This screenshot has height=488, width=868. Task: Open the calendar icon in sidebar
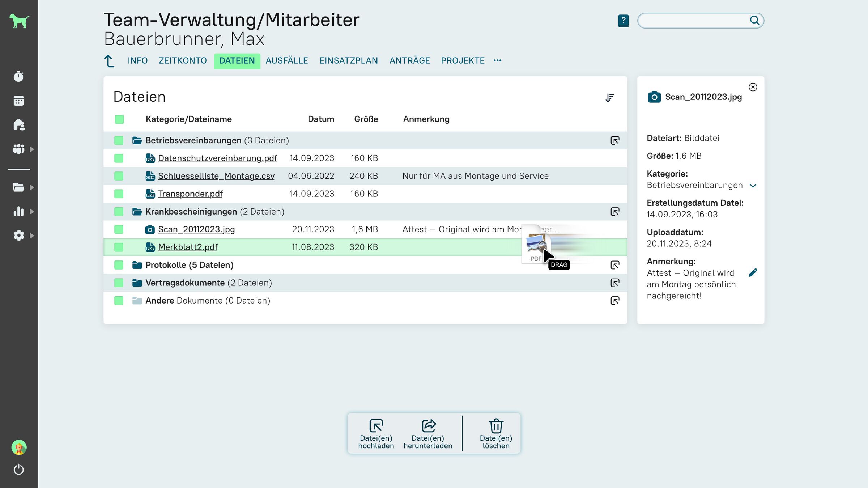pyautogui.click(x=18, y=101)
